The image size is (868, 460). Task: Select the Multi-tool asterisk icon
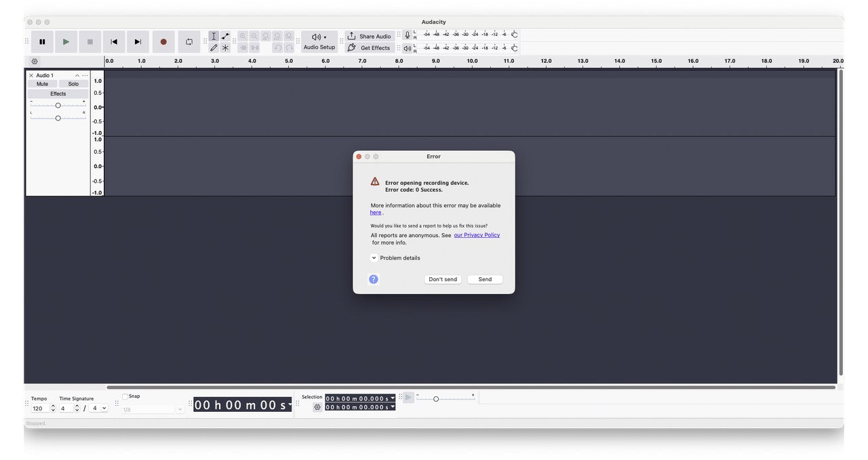pyautogui.click(x=225, y=48)
